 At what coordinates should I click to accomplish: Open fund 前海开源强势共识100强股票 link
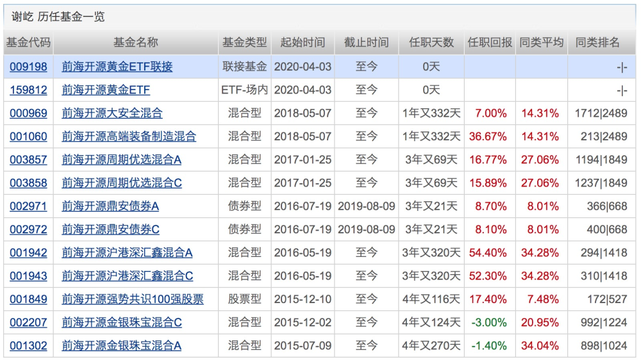(x=133, y=299)
